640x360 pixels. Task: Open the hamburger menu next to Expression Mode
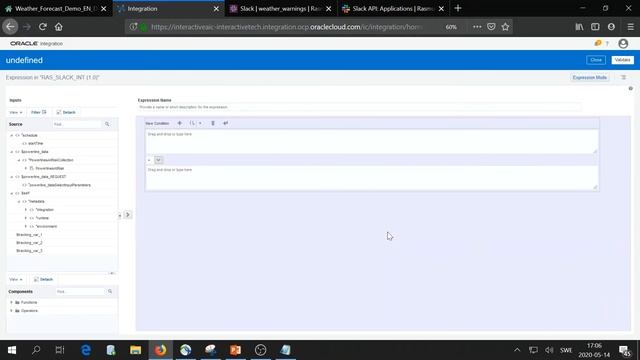point(623,78)
